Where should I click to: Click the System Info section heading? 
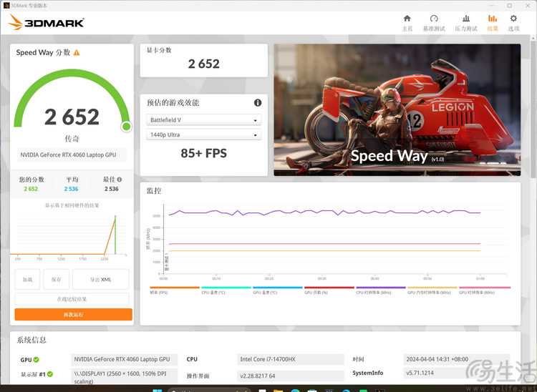pos(32,340)
